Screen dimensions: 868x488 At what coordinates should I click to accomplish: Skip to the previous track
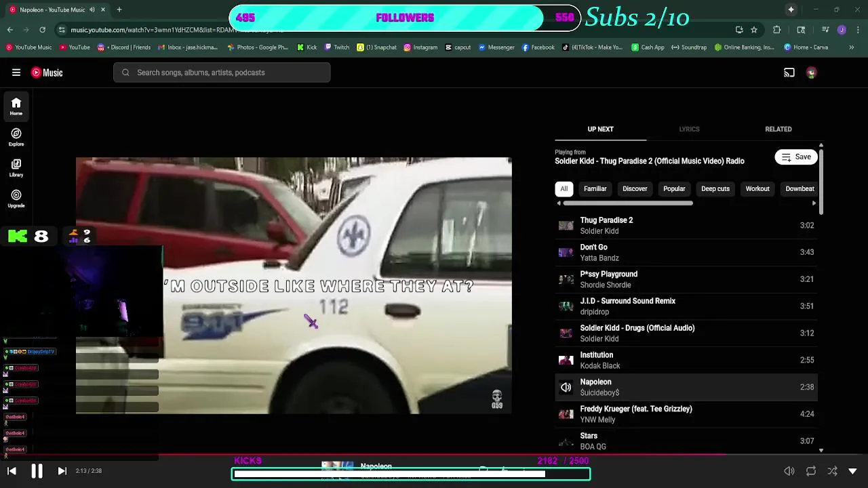click(x=12, y=471)
